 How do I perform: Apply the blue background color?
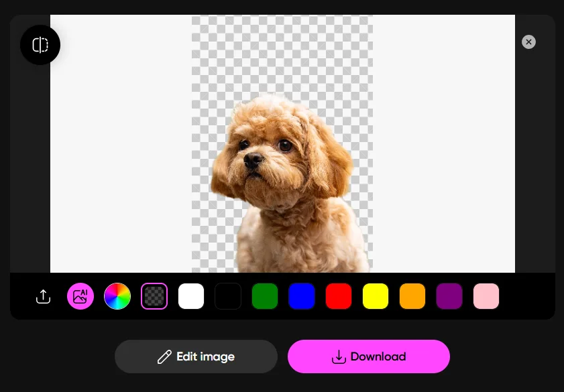[302, 296]
